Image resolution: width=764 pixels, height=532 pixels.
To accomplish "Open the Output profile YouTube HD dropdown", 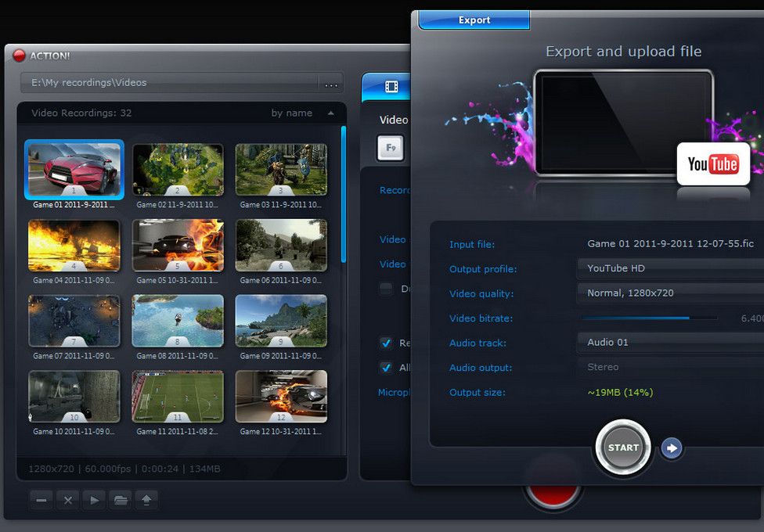I will tap(670, 268).
